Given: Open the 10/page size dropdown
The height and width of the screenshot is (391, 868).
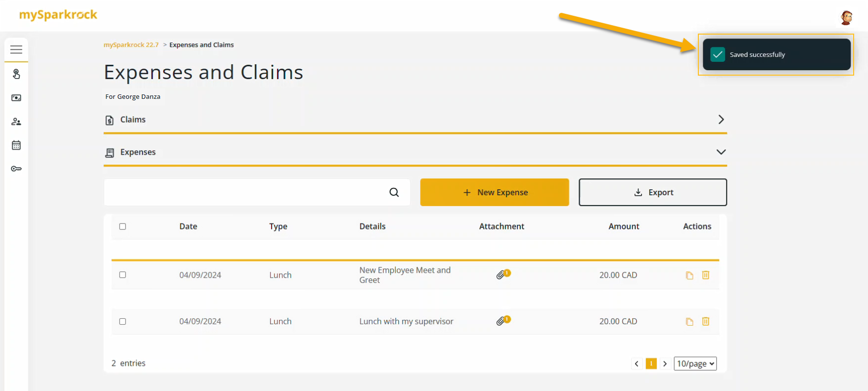Looking at the screenshot, I should (695, 364).
